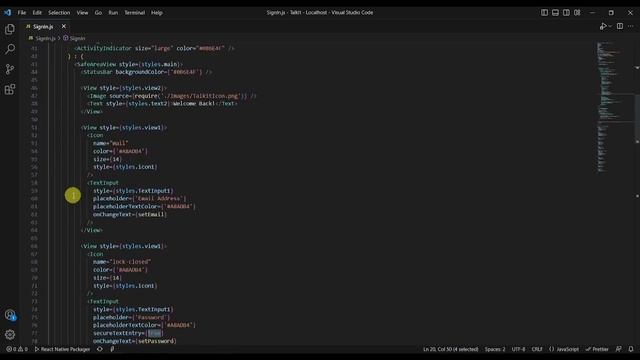The image size is (640, 360).
Task: Open the Selection menu
Action: coord(59,13)
